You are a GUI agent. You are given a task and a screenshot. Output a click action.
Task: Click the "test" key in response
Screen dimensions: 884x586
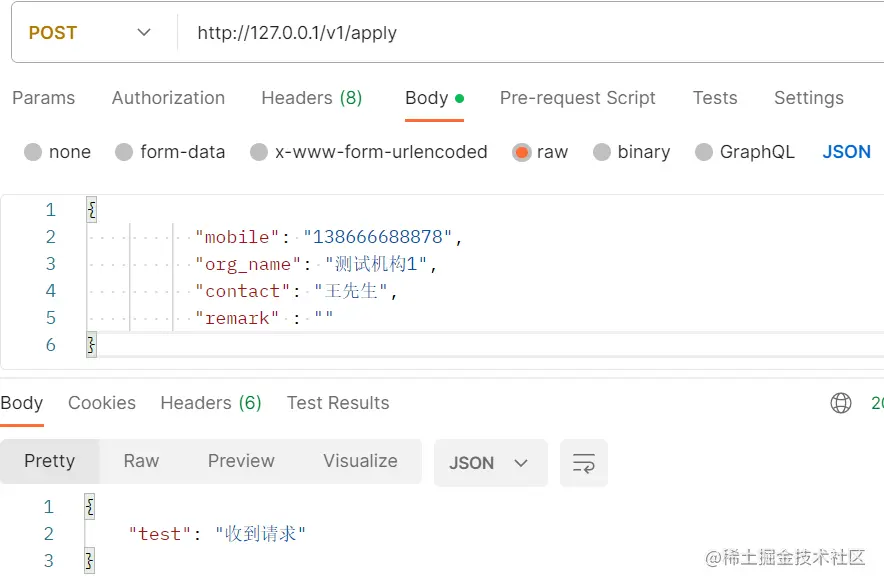click(160, 534)
